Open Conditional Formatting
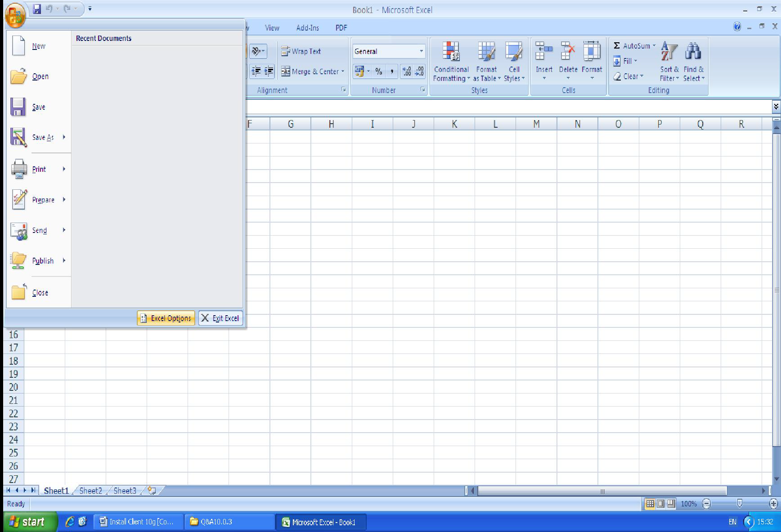The image size is (781, 532). 451,62
